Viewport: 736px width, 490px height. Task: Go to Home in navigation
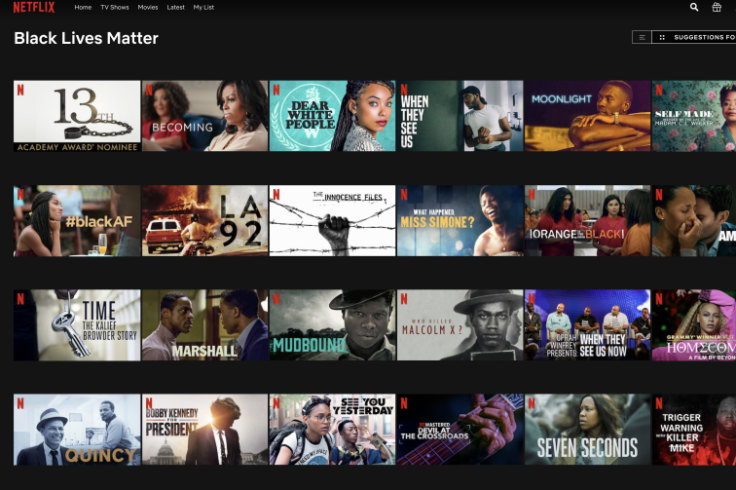coord(83,8)
